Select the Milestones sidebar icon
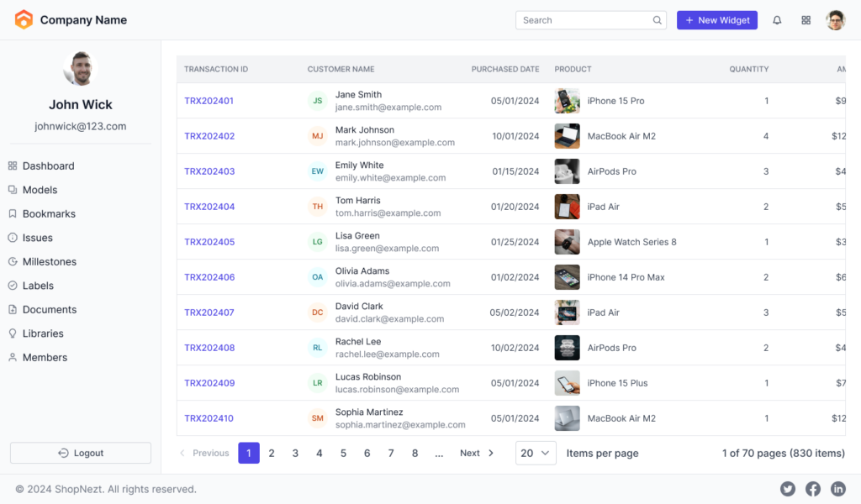Screen dimensions: 861x504 (12, 261)
